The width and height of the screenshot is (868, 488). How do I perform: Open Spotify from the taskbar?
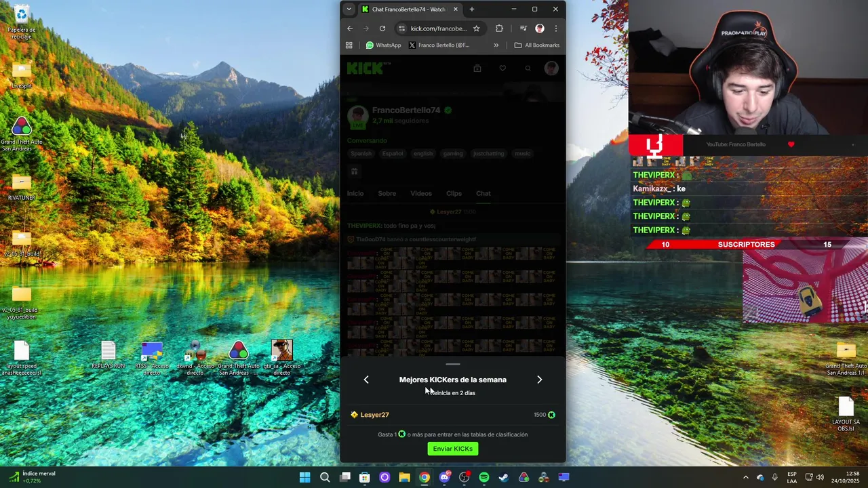484,477
